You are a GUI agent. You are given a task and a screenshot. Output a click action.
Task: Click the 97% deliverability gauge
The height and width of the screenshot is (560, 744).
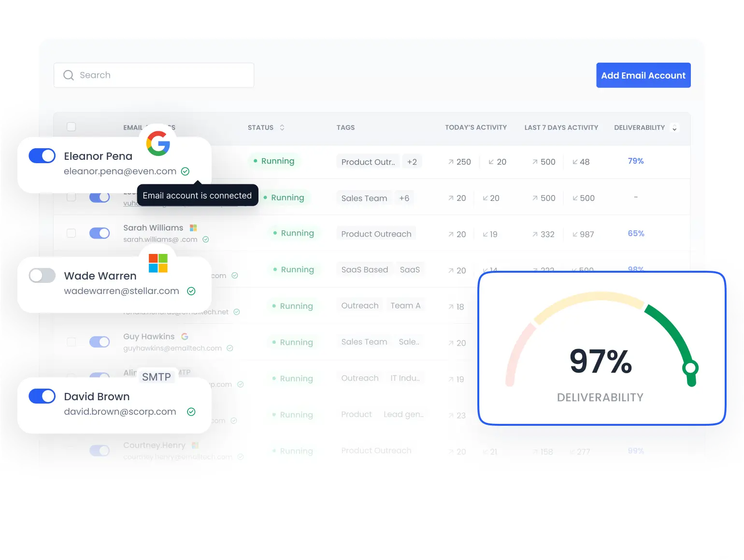coord(601,349)
